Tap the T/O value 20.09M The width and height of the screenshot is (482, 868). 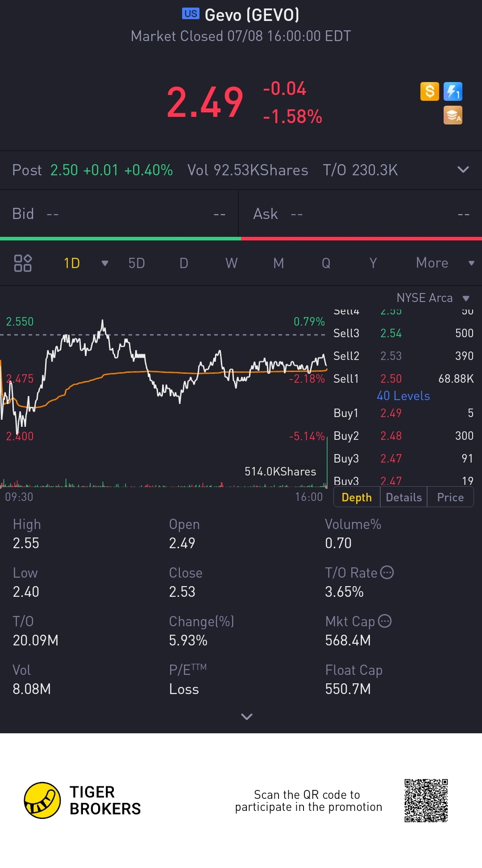click(x=36, y=640)
